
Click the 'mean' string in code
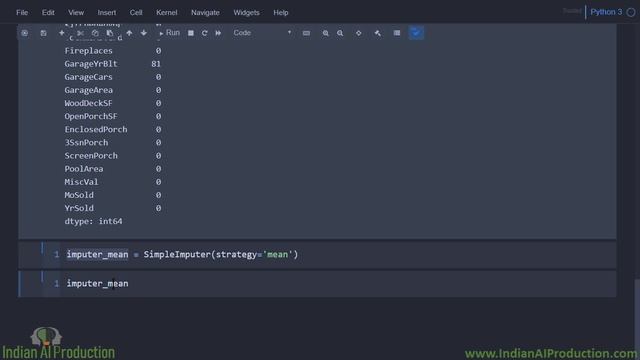click(278, 255)
